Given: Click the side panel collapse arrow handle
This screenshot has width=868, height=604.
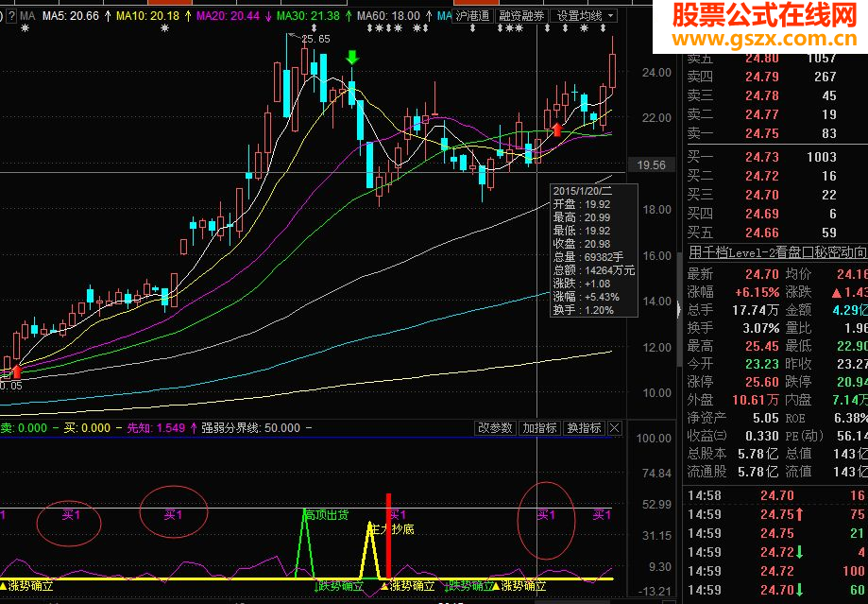Looking at the screenshot, I should click(679, 309).
